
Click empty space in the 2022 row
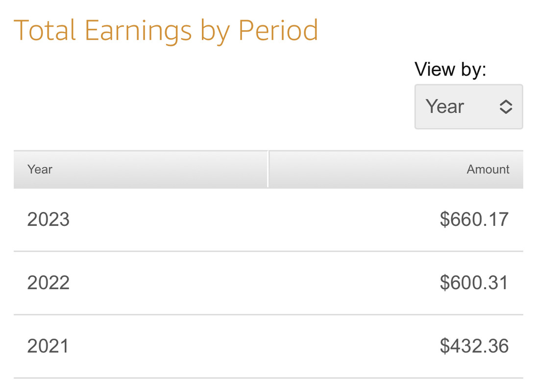[x=253, y=283]
